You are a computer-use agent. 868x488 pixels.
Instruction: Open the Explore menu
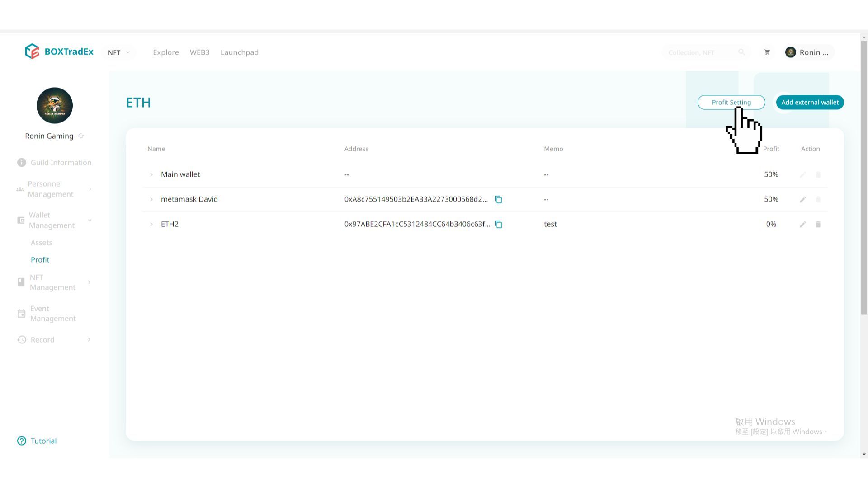point(165,52)
